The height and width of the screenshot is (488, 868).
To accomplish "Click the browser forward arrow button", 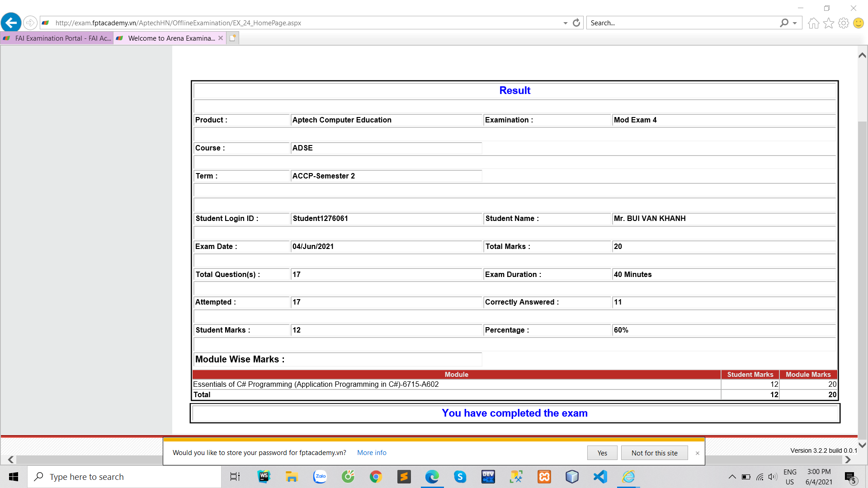I will pyautogui.click(x=30, y=23).
